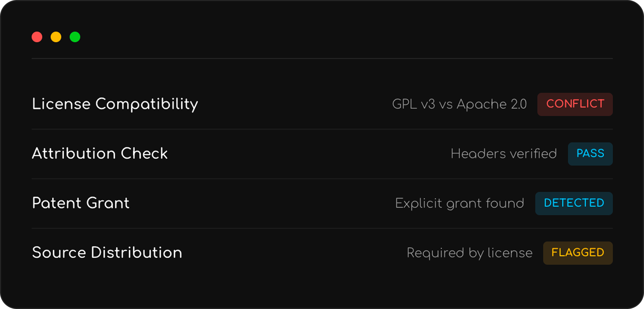Image resolution: width=644 pixels, height=309 pixels.
Task: Select the Source Distribution label
Action: [x=107, y=253]
